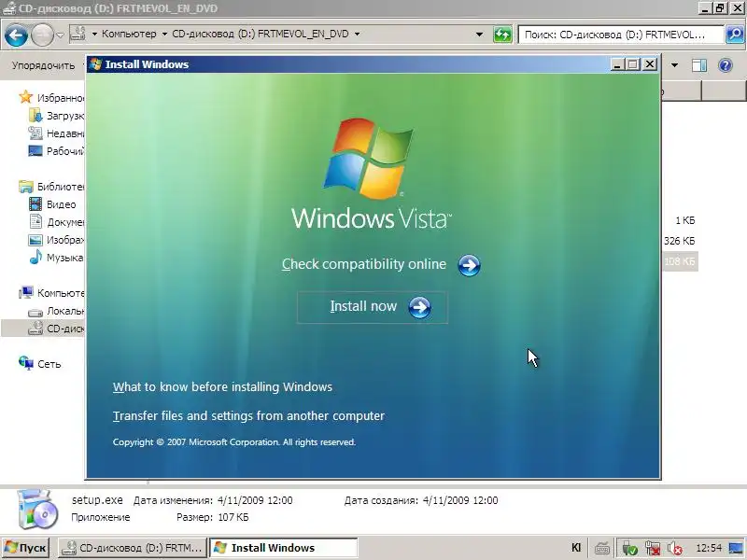This screenshot has height=560, width=747.
Task: Open What to know before installing Windows
Action: click(222, 386)
